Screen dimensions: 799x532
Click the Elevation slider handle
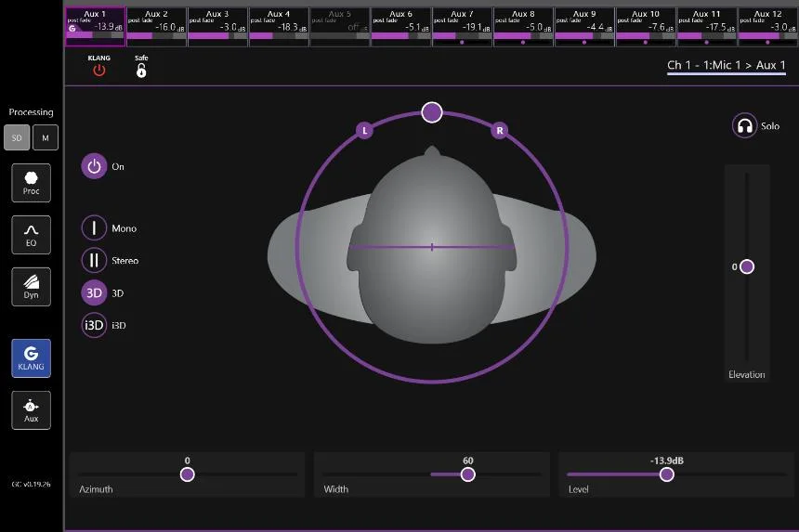(747, 266)
